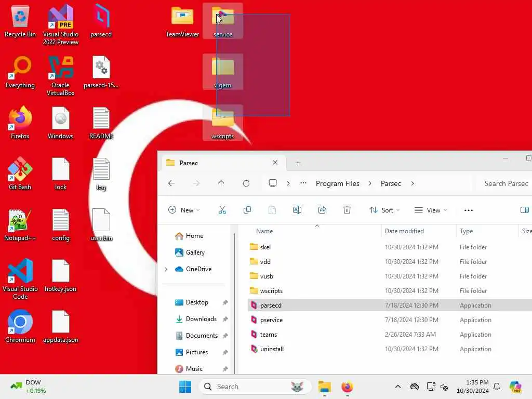
Task: Click the Windows Start button
Action: pyautogui.click(x=185, y=387)
